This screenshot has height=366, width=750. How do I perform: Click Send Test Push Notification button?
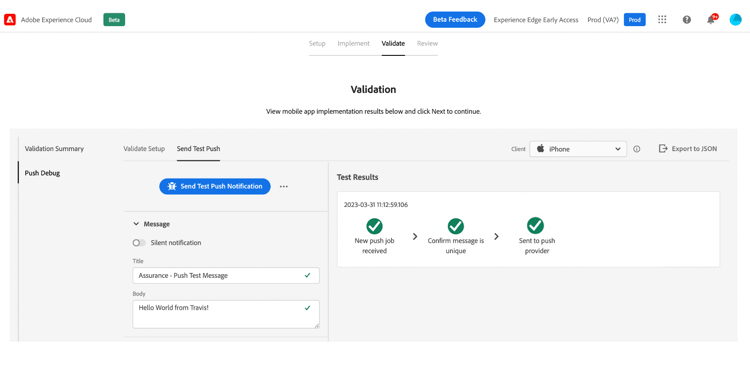pos(215,187)
